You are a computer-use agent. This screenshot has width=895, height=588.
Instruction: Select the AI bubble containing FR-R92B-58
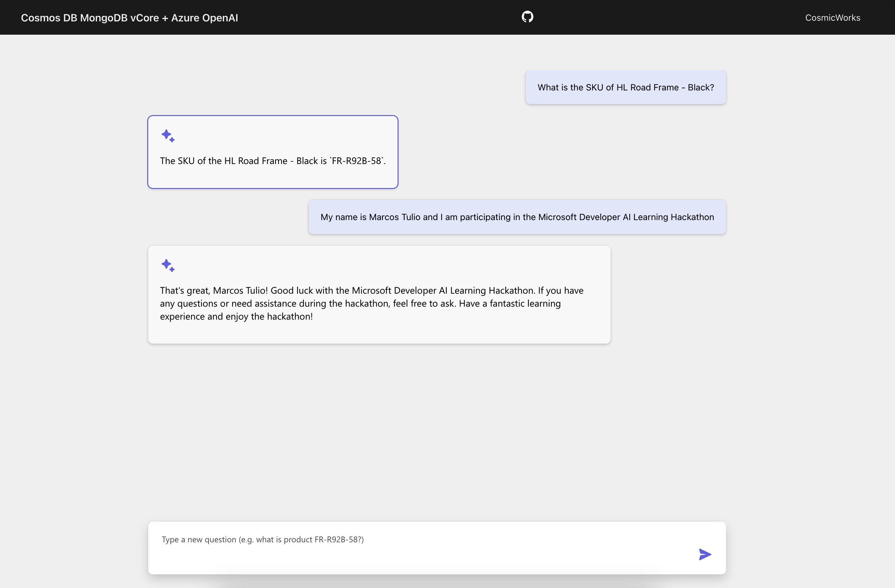click(273, 152)
